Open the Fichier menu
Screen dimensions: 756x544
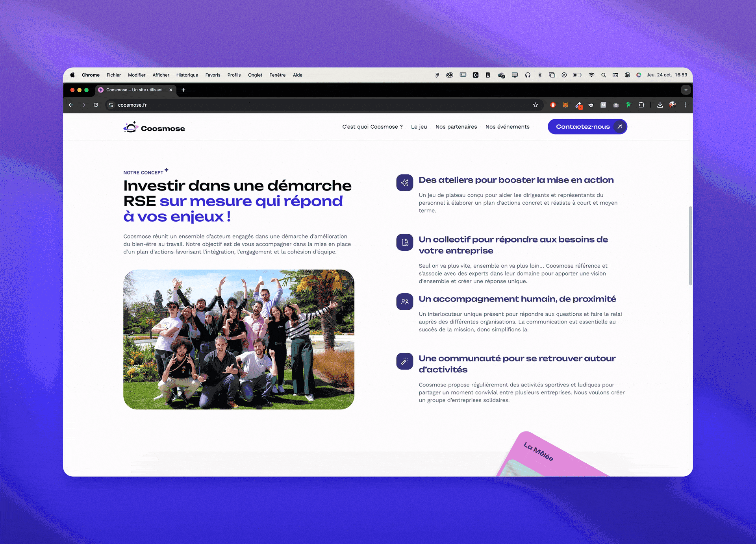pos(114,75)
